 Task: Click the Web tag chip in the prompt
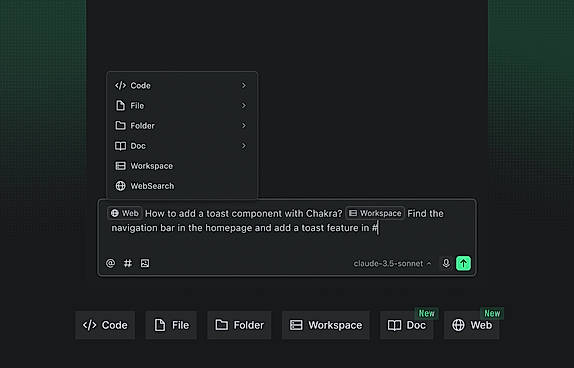point(125,213)
